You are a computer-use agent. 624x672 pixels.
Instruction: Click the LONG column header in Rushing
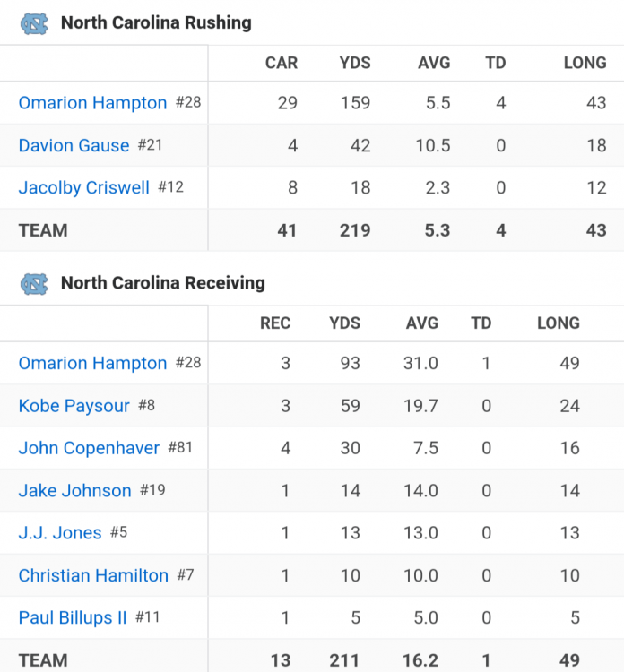[585, 63]
